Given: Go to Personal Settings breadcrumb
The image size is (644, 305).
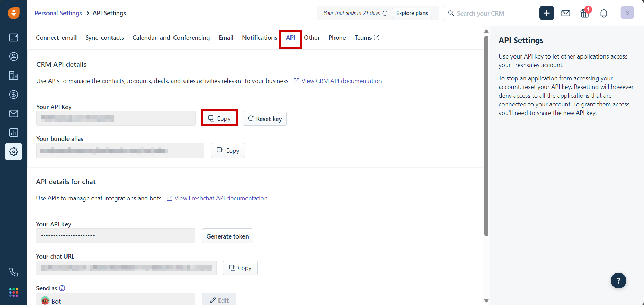Looking at the screenshot, I should click(x=58, y=13).
